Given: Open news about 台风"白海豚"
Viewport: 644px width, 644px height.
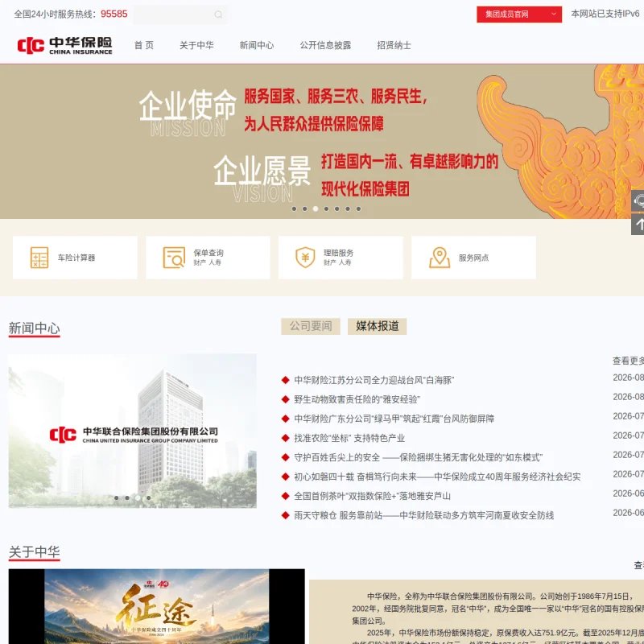Looking at the screenshot, I should 374,380.
